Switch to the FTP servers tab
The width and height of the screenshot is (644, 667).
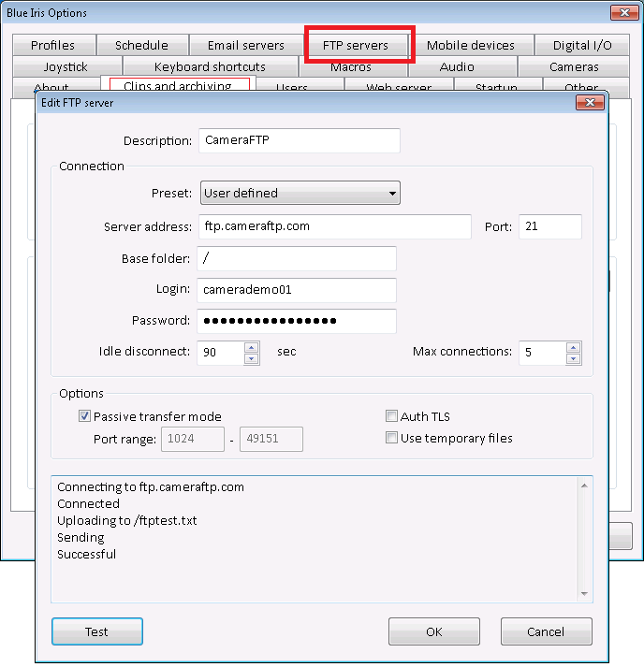coord(355,45)
